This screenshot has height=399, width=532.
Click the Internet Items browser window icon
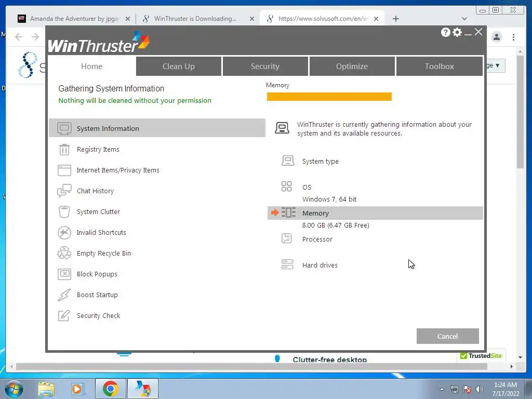pos(64,170)
